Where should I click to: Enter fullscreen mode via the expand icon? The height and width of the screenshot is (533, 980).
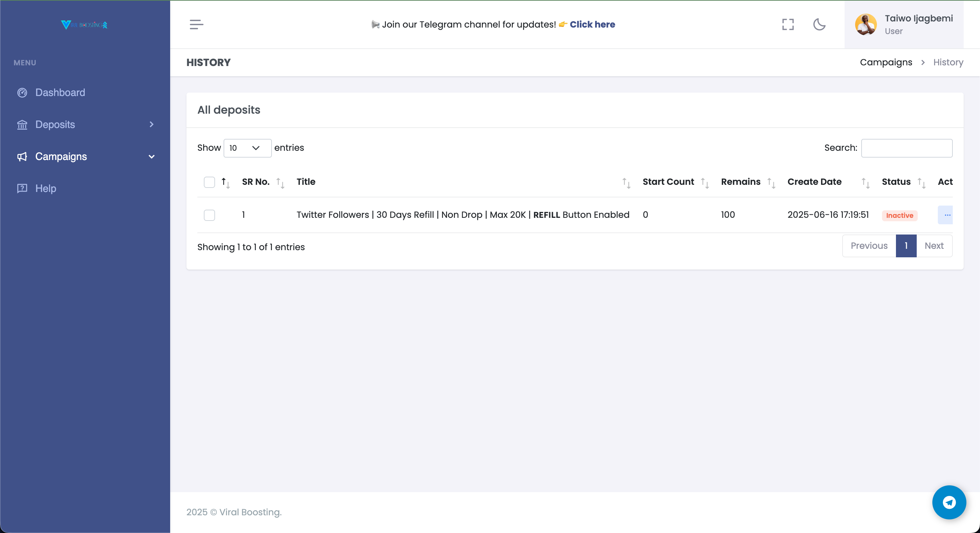[x=788, y=25]
